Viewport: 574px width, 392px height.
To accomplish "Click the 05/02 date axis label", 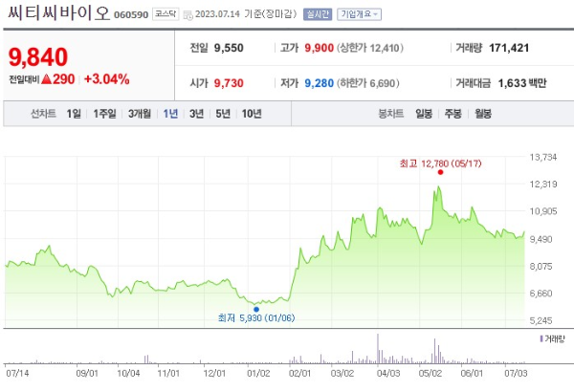I will click(430, 373).
